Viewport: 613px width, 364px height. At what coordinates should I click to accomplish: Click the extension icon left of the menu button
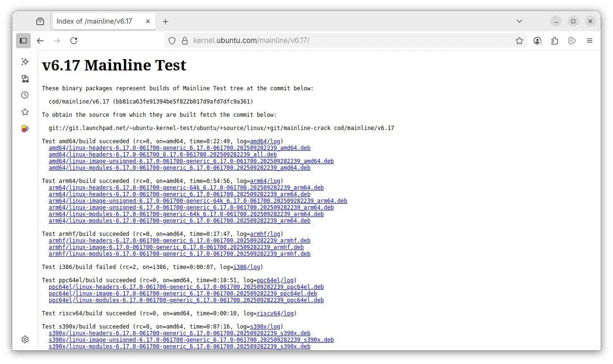[572, 41]
